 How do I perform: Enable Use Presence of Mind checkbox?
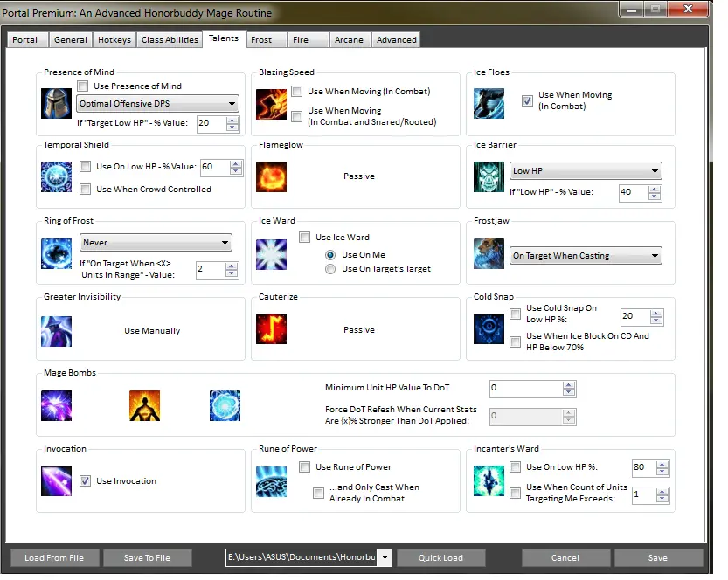click(x=83, y=86)
